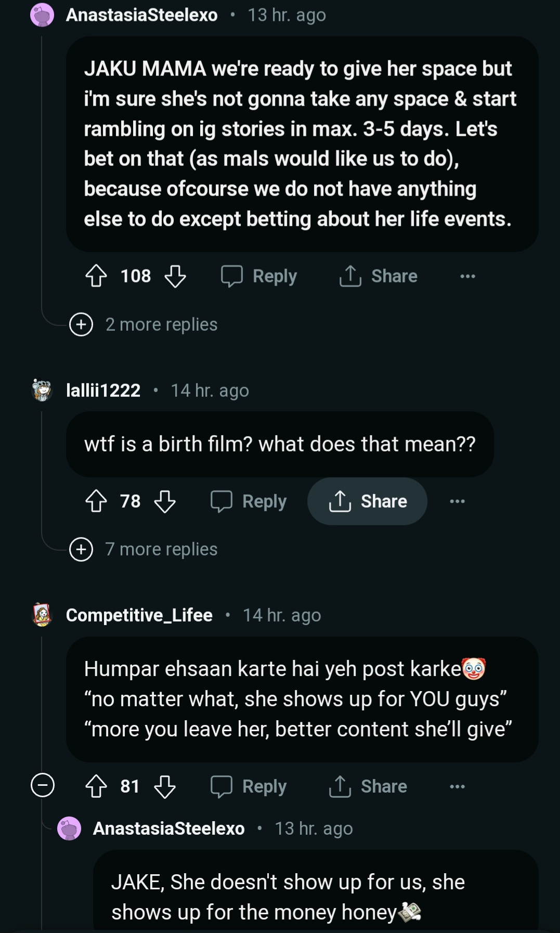This screenshot has height=933, width=560.
Task: Upvote the JAKU MAMA comment with 108 votes
Action: point(96,276)
